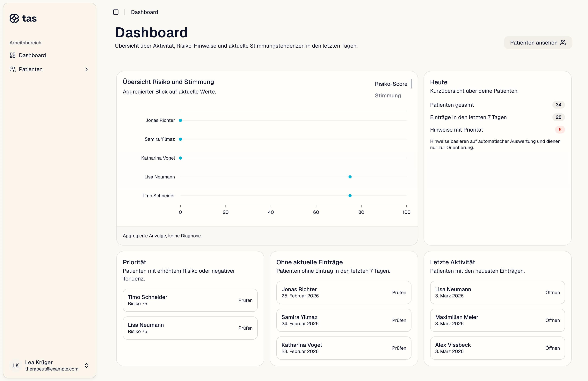
Task: Click the LK avatar
Action: (16, 365)
